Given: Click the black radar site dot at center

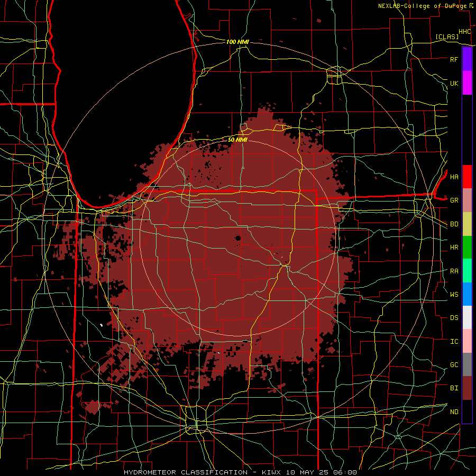Looking at the screenshot, I should 239,238.
